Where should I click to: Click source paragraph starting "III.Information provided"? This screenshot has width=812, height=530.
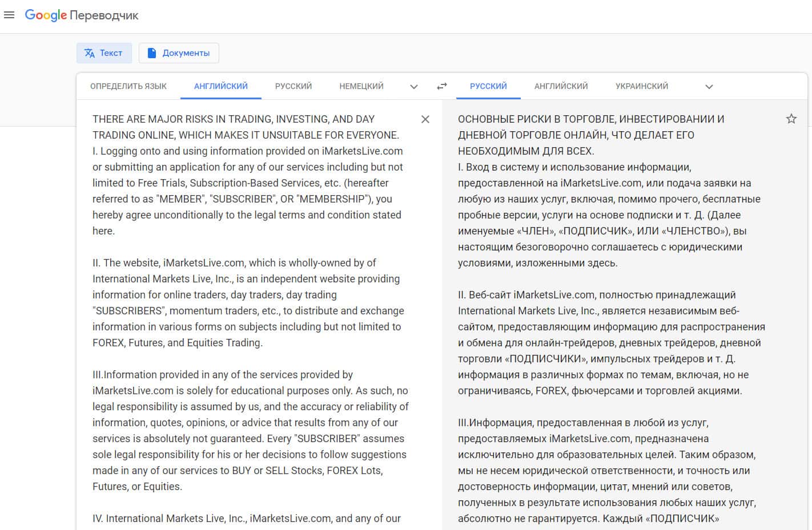coord(251,431)
